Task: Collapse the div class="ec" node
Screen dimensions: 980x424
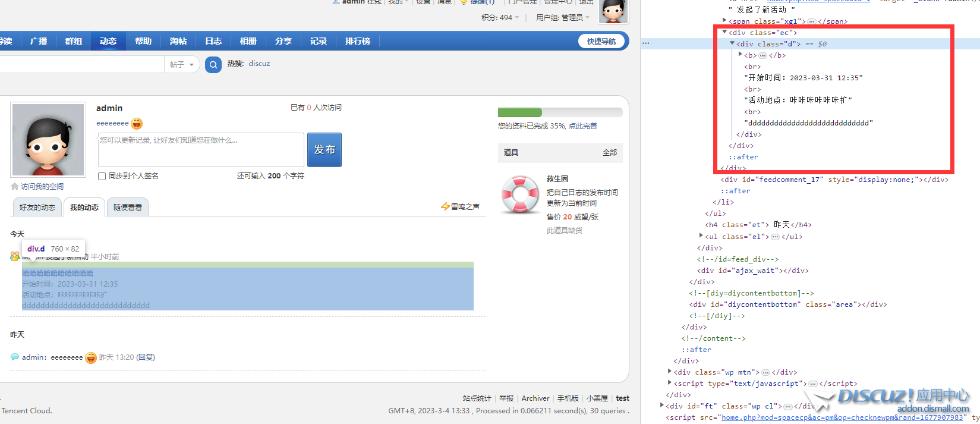Action: point(724,33)
